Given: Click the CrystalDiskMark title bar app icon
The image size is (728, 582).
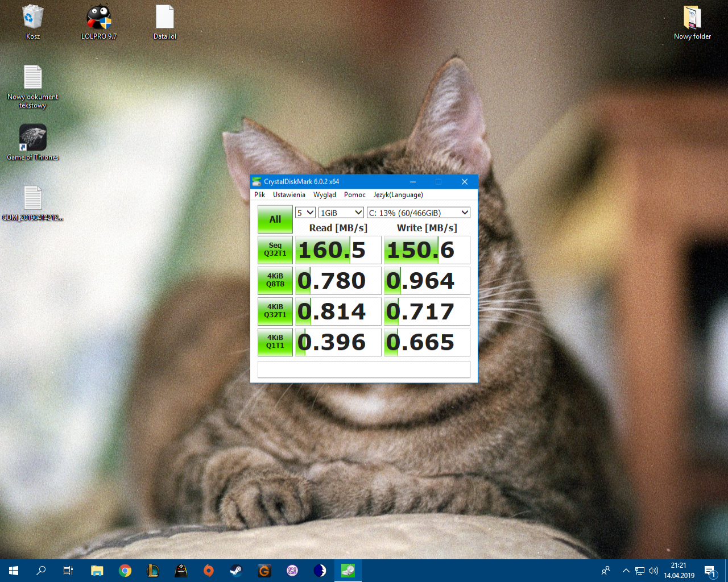Looking at the screenshot, I should point(257,182).
